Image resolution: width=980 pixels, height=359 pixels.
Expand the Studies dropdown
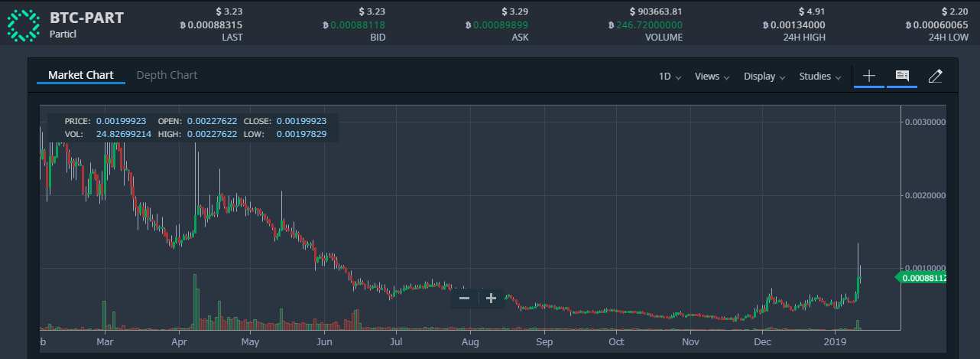820,77
